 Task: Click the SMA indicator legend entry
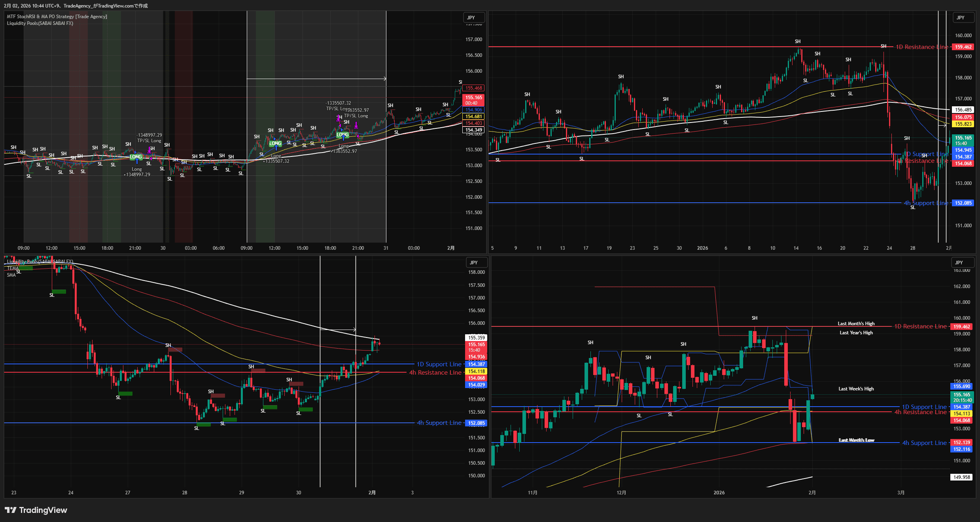click(x=11, y=275)
